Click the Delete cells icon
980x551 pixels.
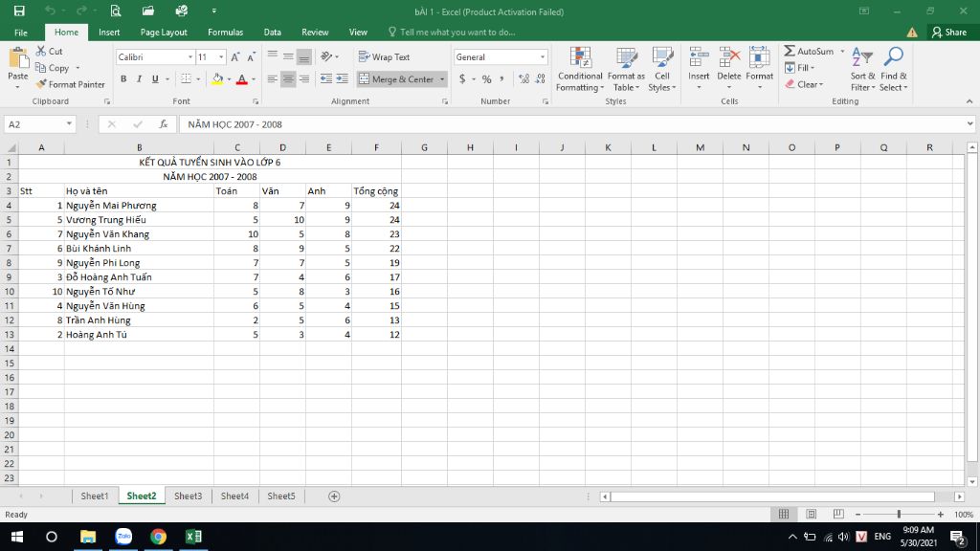[x=728, y=57]
